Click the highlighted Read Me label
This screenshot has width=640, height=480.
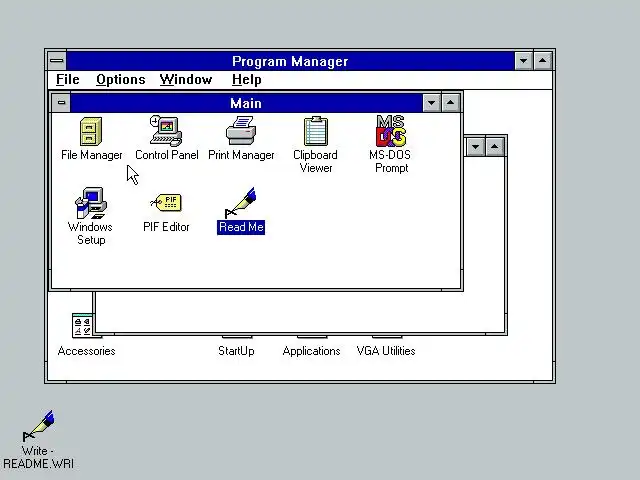241,227
